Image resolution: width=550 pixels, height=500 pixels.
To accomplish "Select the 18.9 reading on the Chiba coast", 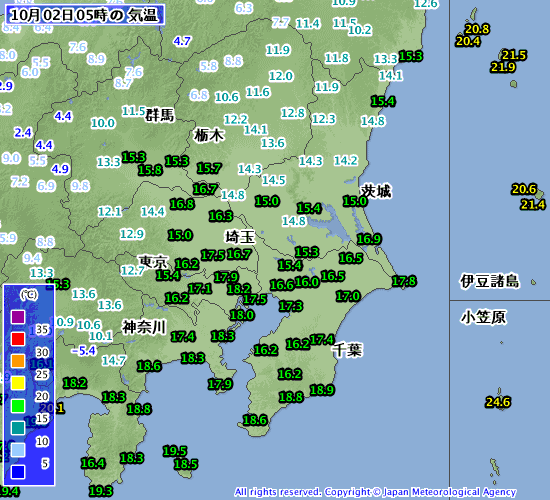I will [x=322, y=390].
